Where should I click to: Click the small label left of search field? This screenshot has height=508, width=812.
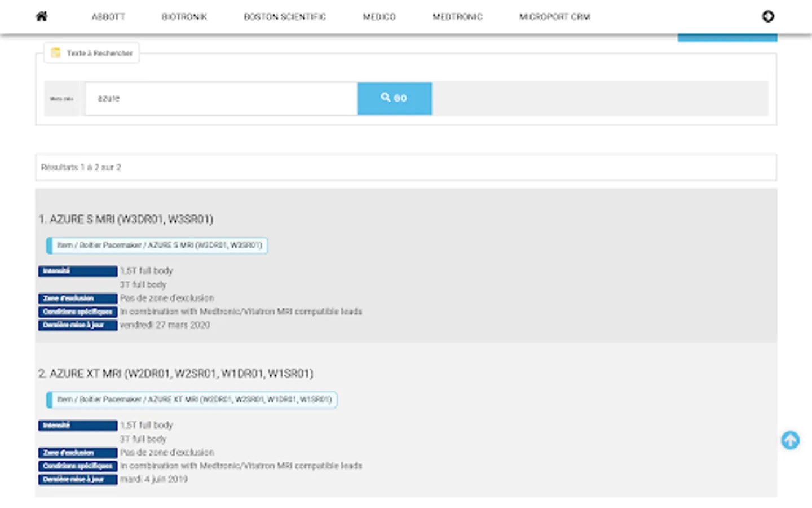(61, 99)
